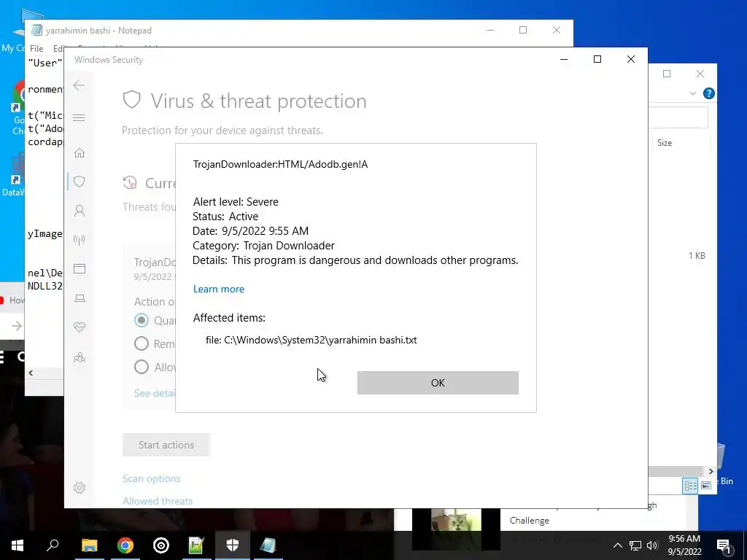Viewport: 747px width, 560px height.
Task: Open Home in Windows Security sidebar
Action: point(80,153)
